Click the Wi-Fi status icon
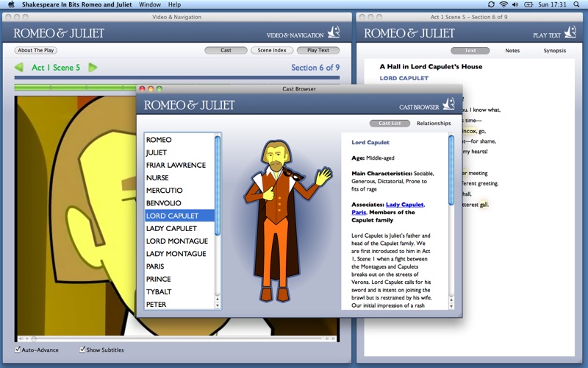Image resolution: width=588 pixels, height=368 pixels. point(503,4)
